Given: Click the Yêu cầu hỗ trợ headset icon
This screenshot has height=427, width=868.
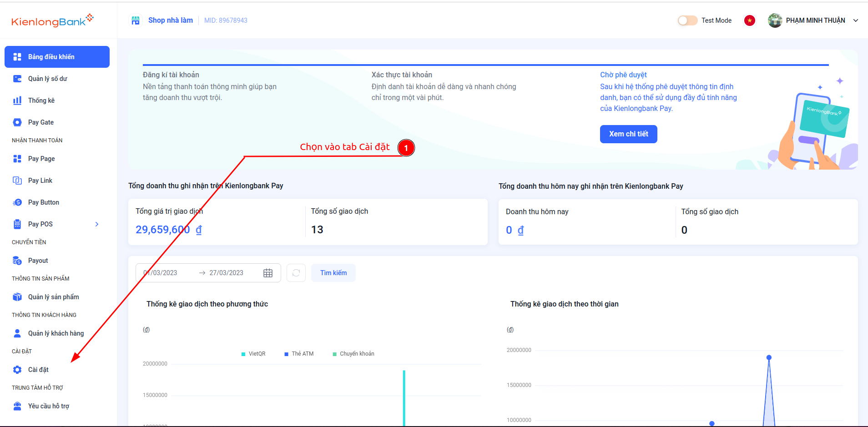Looking at the screenshot, I should coord(17,406).
